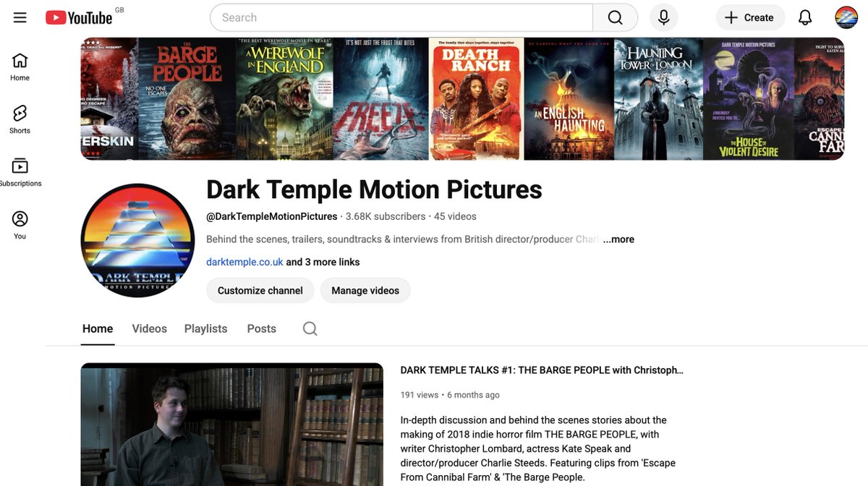Click the search magnifier button
Screen dimensions: 868x486
pyautogui.click(x=615, y=17)
